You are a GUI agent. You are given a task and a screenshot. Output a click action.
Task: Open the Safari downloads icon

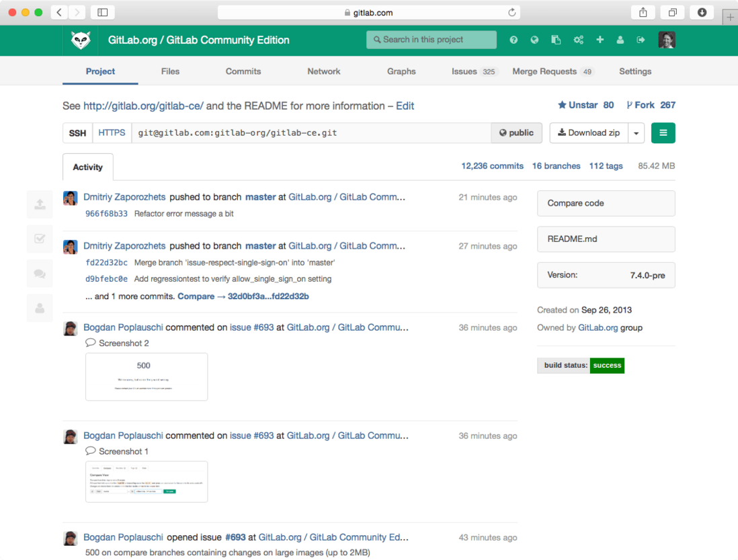pos(702,12)
